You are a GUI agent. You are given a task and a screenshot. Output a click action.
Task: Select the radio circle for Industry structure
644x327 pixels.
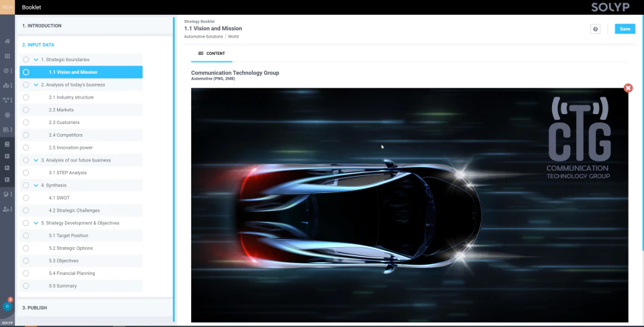(x=26, y=97)
